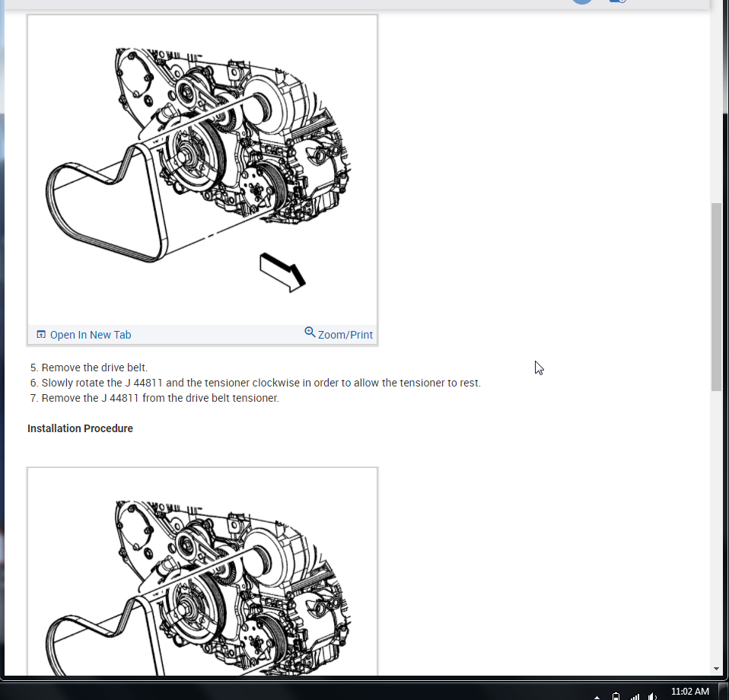Click the Open In New Tab window icon
Viewport: 729px width, 700px height.
pyautogui.click(x=41, y=334)
